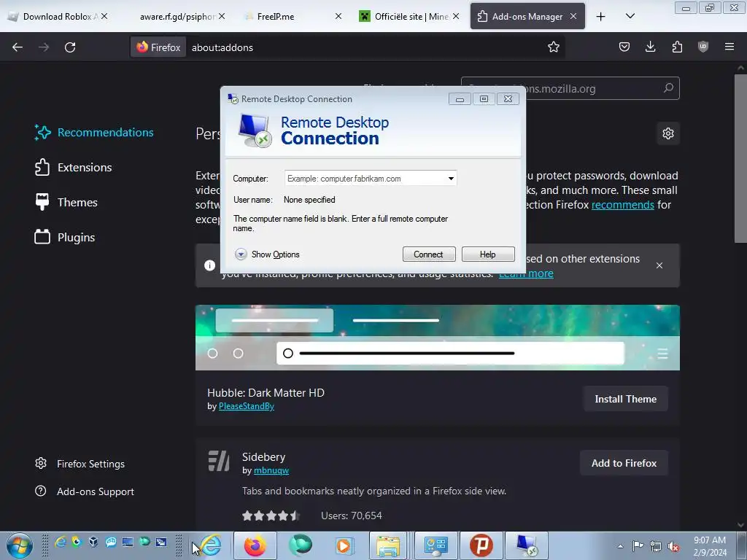Open the Plugins category in sidebar
The image size is (747, 560).
point(65,237)
